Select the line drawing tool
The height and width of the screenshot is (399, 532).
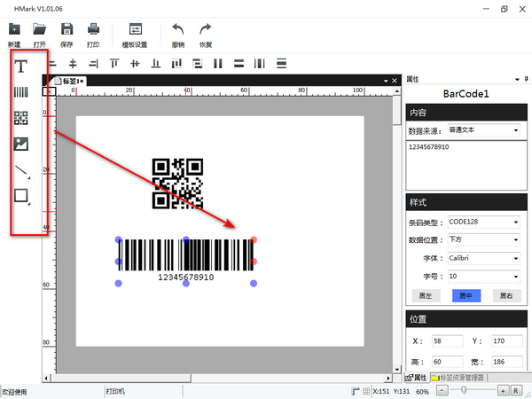point(20,169)
